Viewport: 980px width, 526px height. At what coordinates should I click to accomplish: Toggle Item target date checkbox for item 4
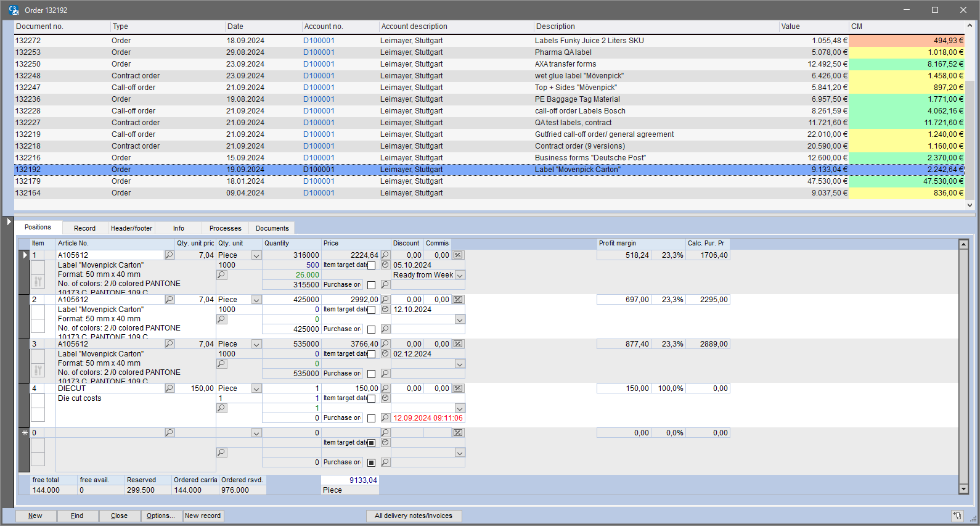click(x=371, y=399)
